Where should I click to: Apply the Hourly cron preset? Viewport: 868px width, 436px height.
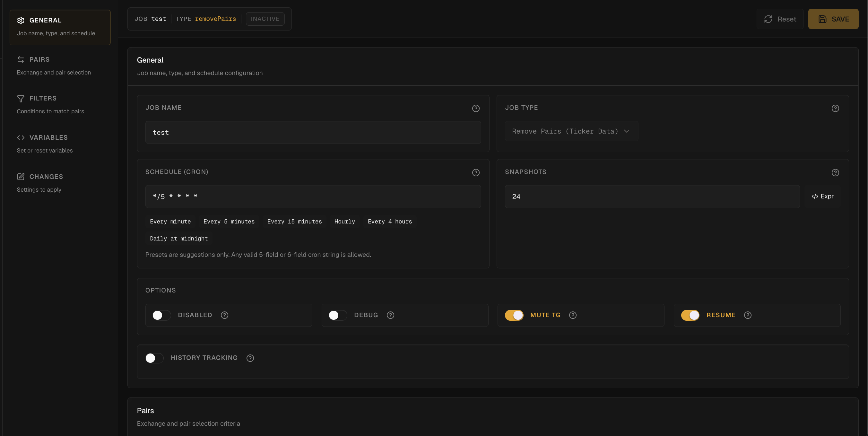tap(345, 221)
